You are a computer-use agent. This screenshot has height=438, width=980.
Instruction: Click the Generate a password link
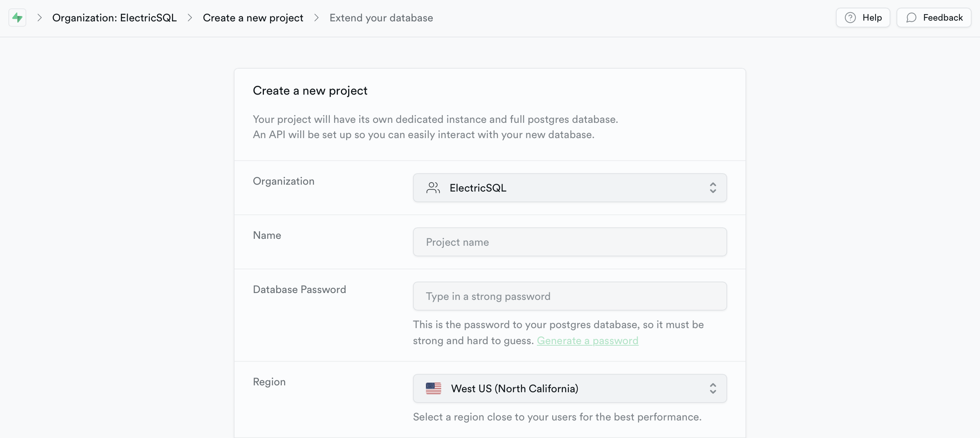coord(588,340)
